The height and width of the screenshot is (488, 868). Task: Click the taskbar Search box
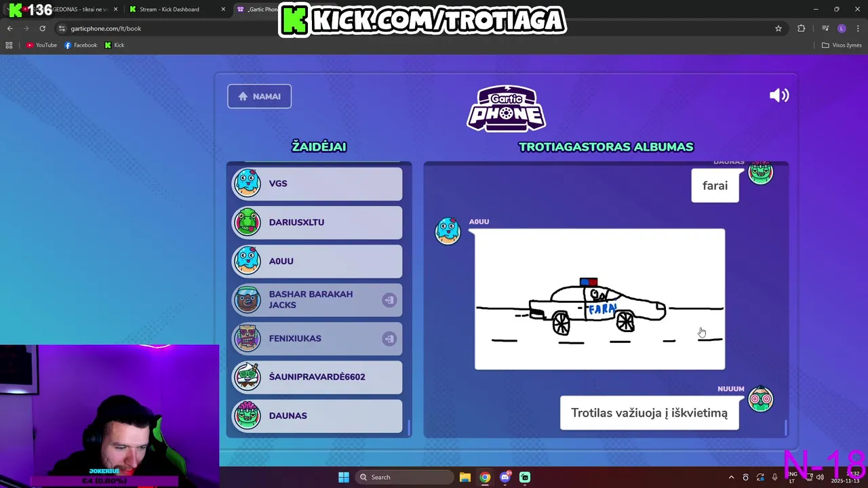coord(406,477)
